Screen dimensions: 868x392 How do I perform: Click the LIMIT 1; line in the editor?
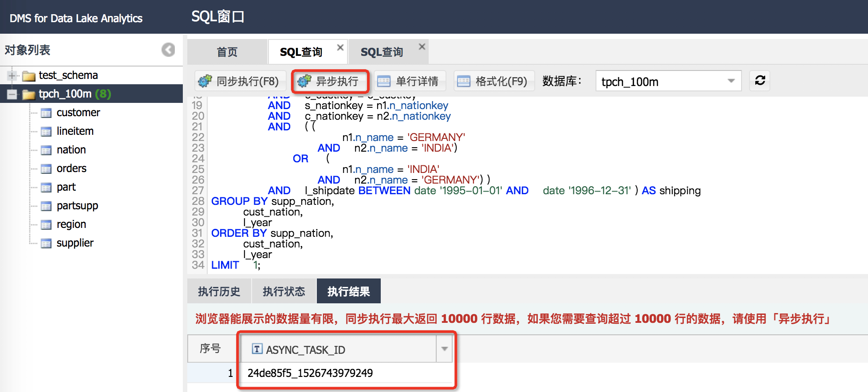[x=236, y=265]
